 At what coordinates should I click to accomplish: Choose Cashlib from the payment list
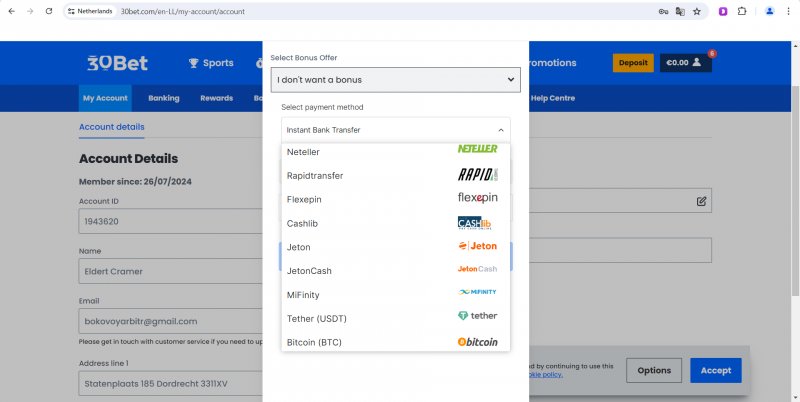pos(395,223)
